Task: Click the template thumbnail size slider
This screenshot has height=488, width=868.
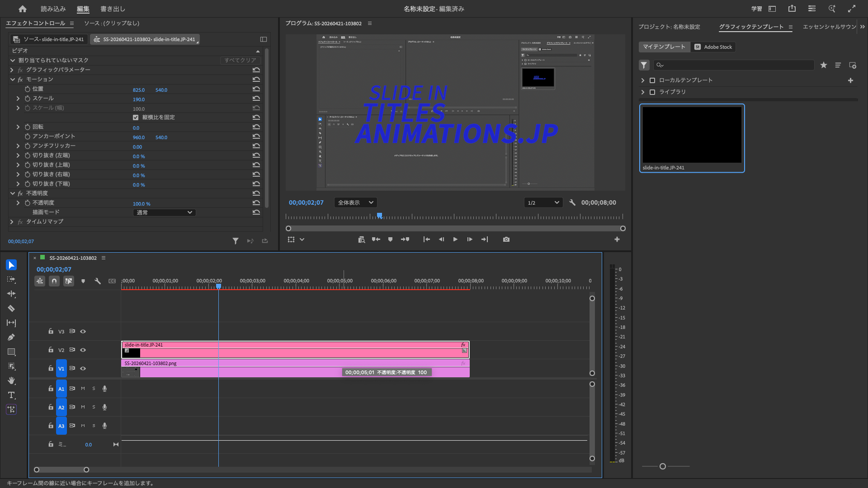Action: tap(663, 466)
